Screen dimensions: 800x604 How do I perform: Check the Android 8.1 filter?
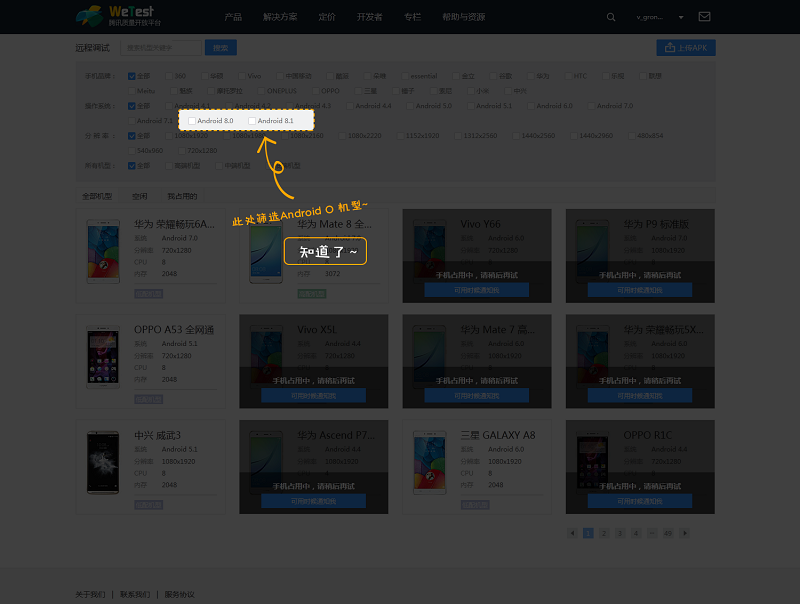pos(252,121)
